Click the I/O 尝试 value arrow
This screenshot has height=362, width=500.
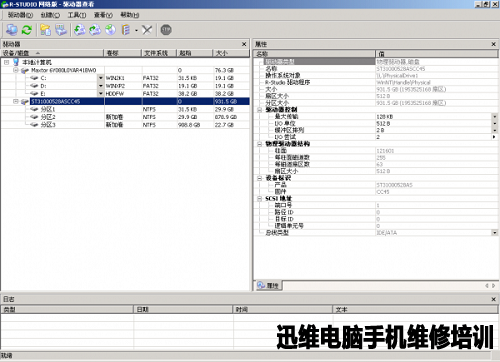click(495, 137)
